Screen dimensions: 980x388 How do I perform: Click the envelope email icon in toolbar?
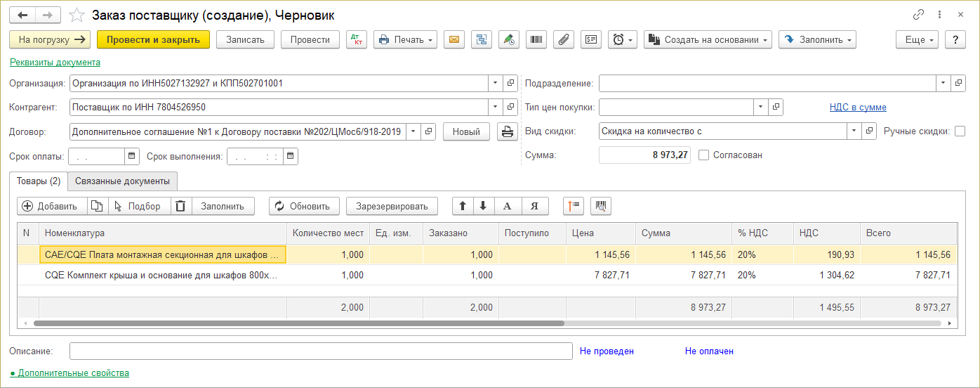tap(455, 40)
